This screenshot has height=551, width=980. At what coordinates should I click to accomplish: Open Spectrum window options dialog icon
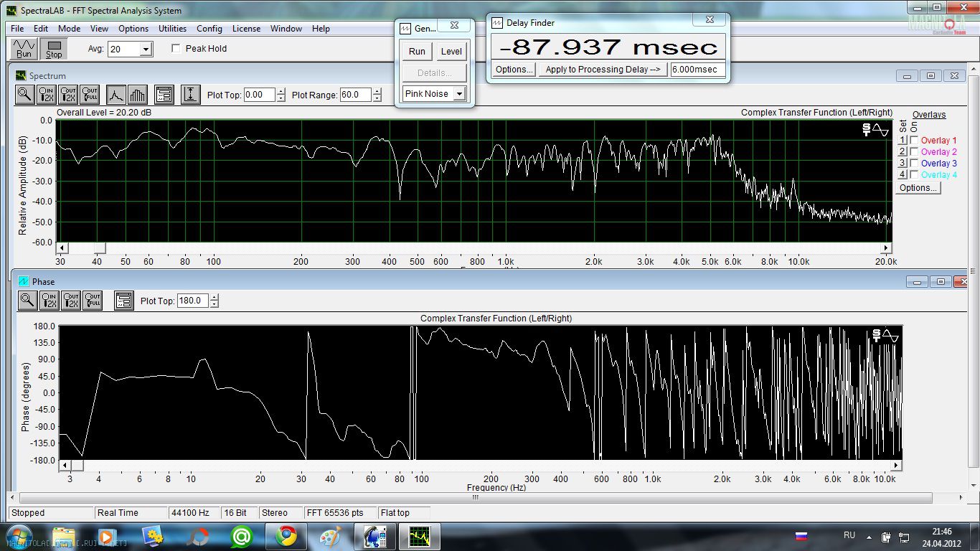(x=164, y=94)
